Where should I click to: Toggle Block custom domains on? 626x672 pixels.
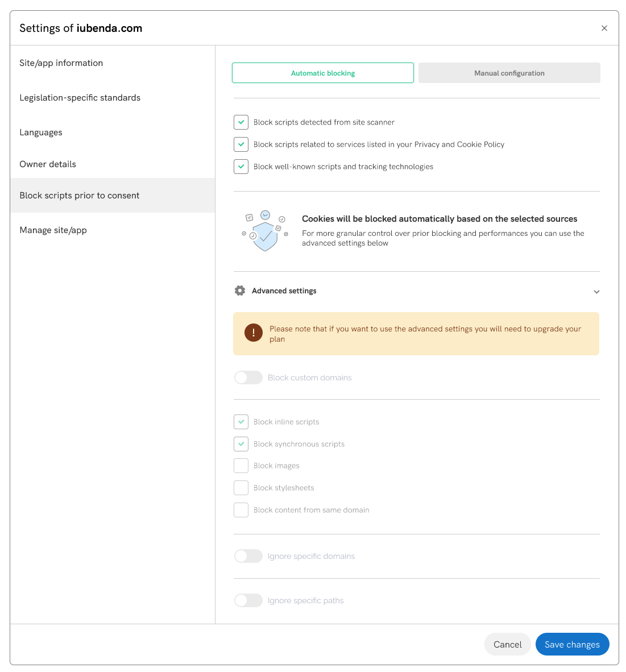[x=248, y=377]
